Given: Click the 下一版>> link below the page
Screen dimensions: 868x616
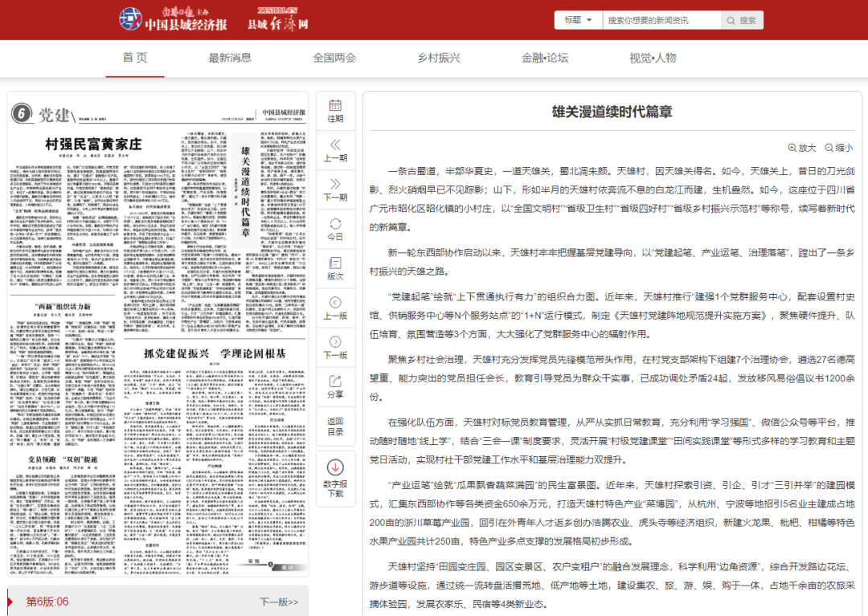Looking at the screenshot, I should [x=279, y=602].
